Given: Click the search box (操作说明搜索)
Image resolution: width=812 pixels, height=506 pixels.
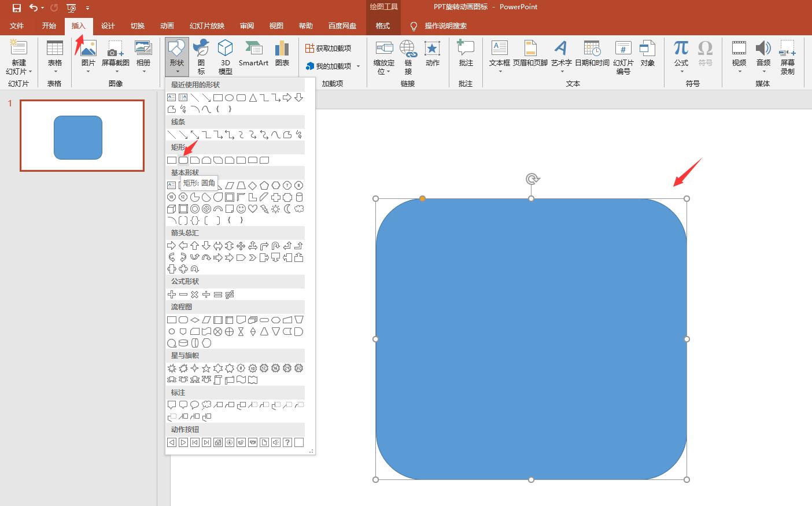Looking at the screenshot, I should click(x=445, y=26).
